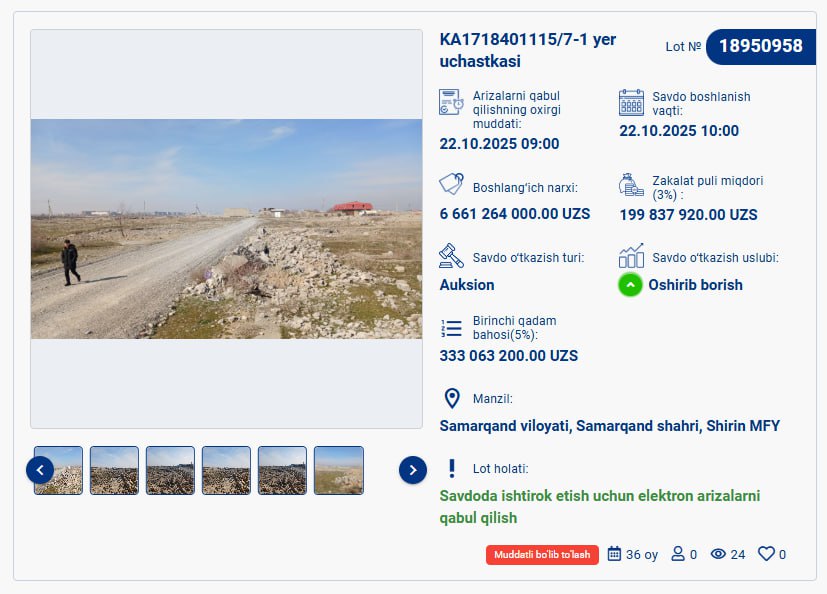
Task: Click the red Muddatli bo'lib to'lash badge
Action: [542, 555]
